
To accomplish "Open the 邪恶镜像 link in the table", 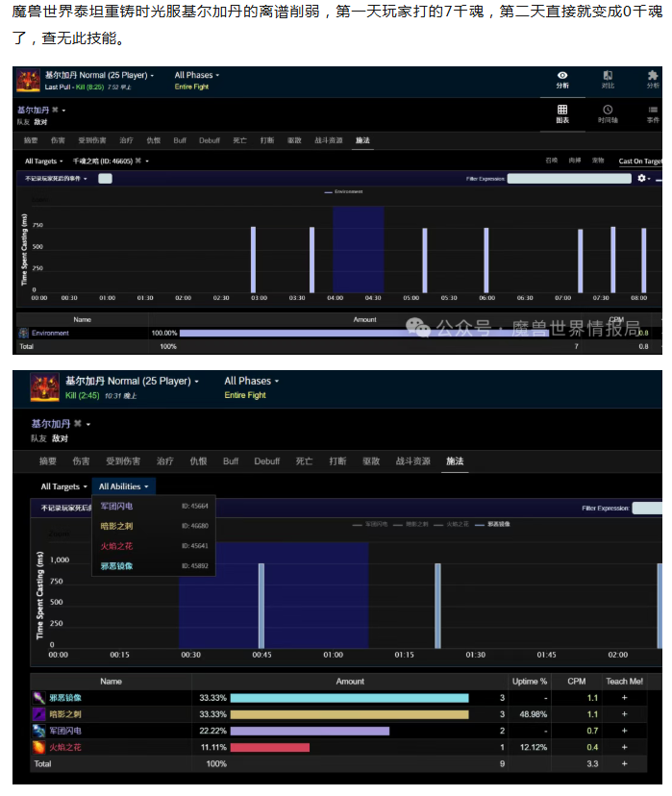I will pos(65,698).
